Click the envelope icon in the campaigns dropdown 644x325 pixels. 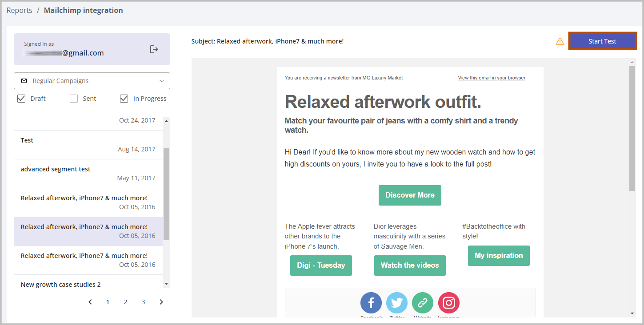click(x=24, y=81)
